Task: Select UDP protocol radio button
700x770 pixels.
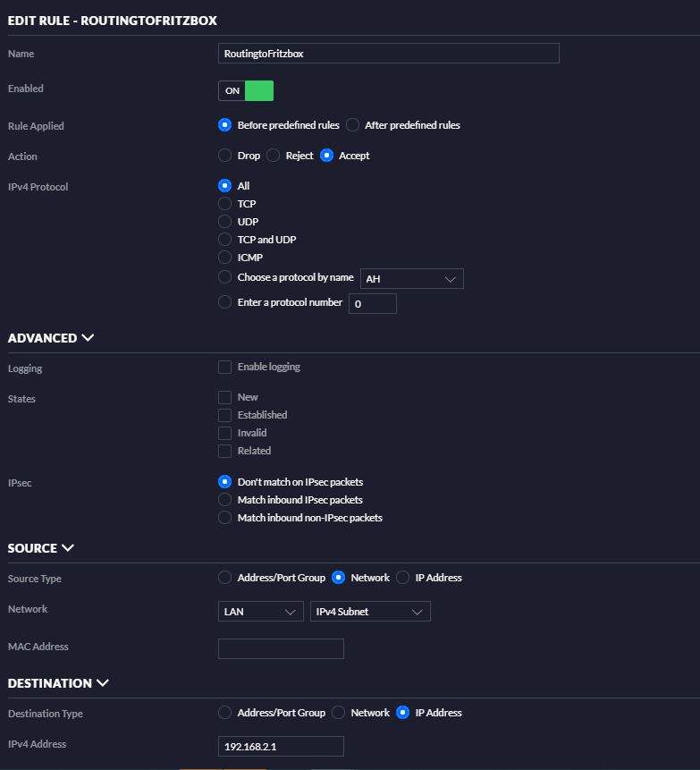Action: click(x=224, y=222)
